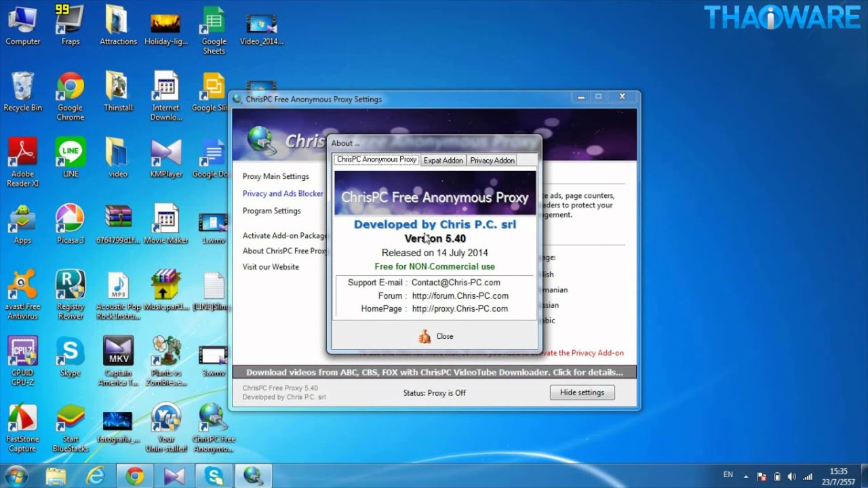The image size is (868, 488).
Task: Open Program Settings section
Action: [x=272, y=211]
